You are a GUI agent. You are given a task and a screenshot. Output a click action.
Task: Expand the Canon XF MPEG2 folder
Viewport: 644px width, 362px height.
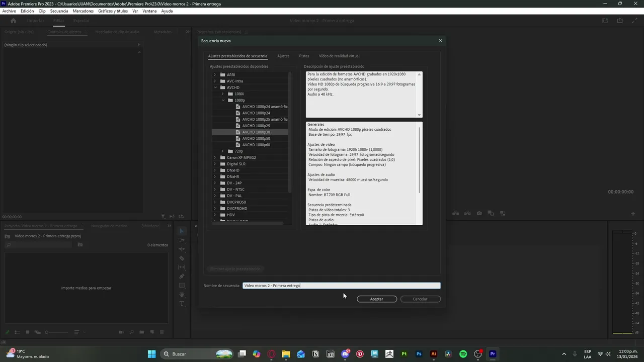pos(215,157)
